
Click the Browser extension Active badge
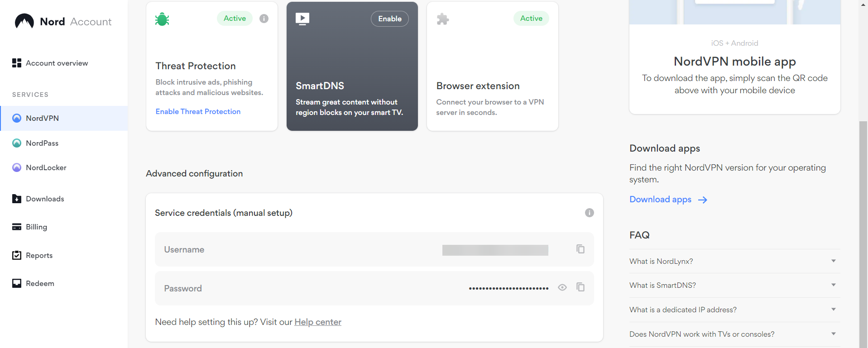tap(531, 19)
